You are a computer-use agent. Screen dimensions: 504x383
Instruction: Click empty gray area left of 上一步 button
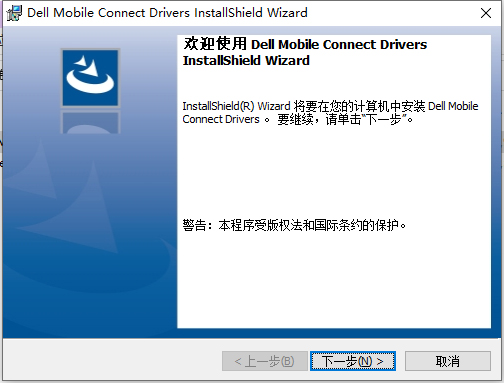click(x=112, y=361)
